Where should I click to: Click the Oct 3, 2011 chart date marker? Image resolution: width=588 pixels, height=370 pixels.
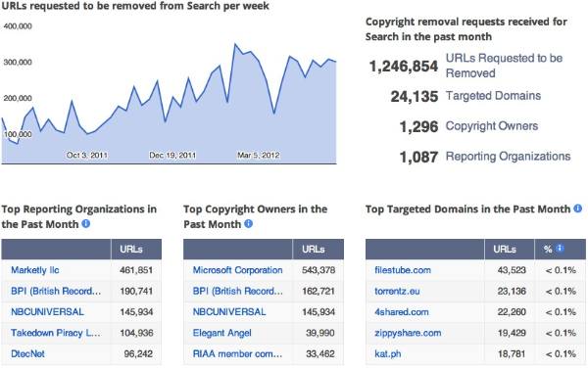click(x=86, y=155)
